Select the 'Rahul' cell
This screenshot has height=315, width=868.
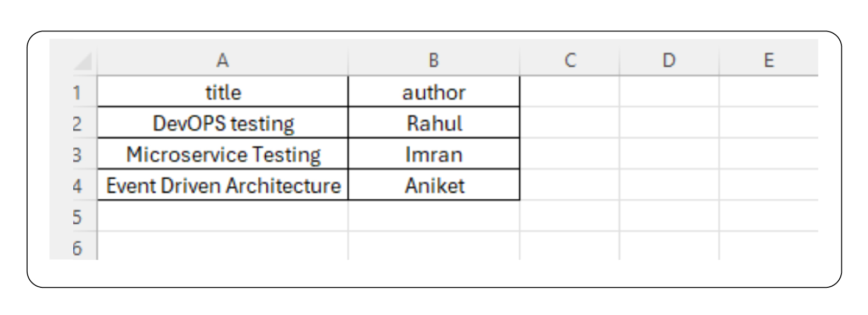click(434, 123)
